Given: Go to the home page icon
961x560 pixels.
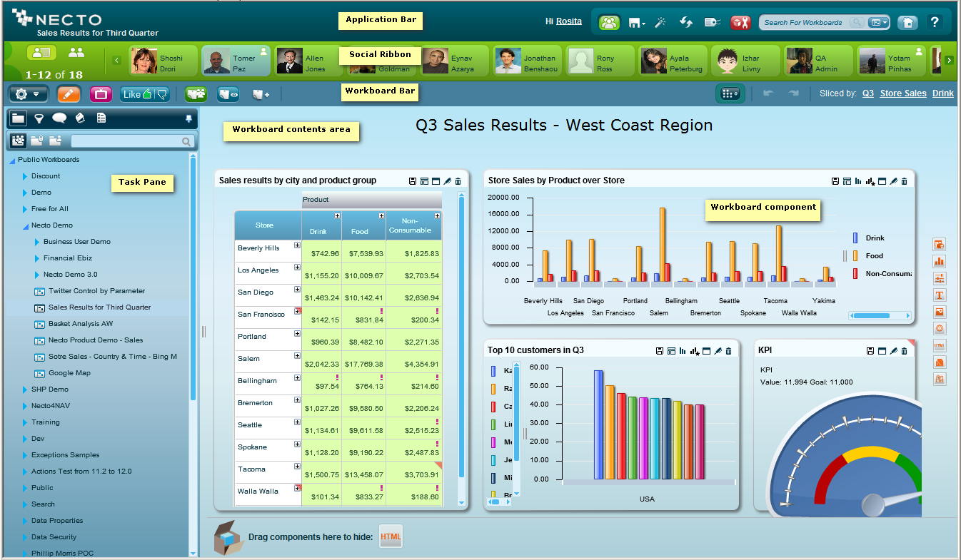Looking at the screenshot, I should [907, 22].
